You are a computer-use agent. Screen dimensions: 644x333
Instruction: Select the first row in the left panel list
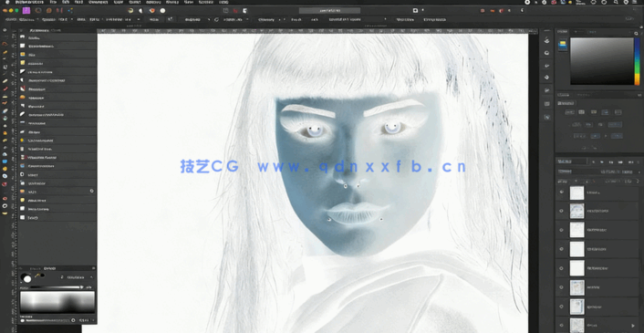(57, 37)
